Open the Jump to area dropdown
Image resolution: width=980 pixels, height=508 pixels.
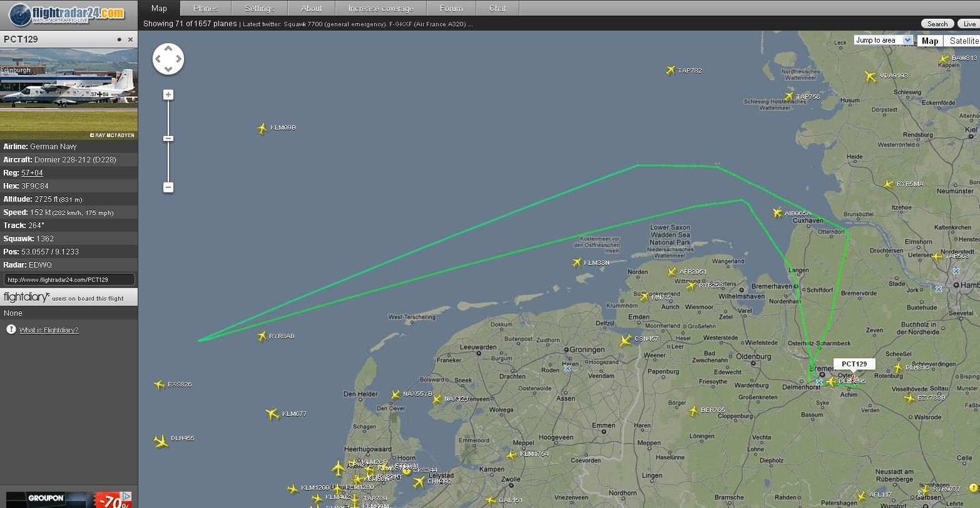tap(883, 40)
